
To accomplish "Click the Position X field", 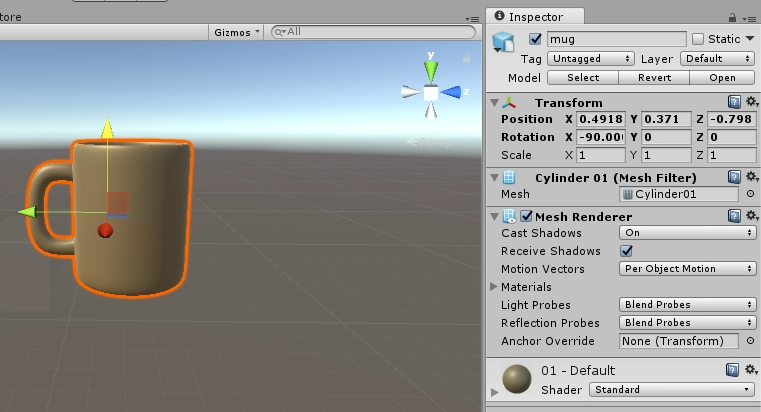I will [601, 119].
